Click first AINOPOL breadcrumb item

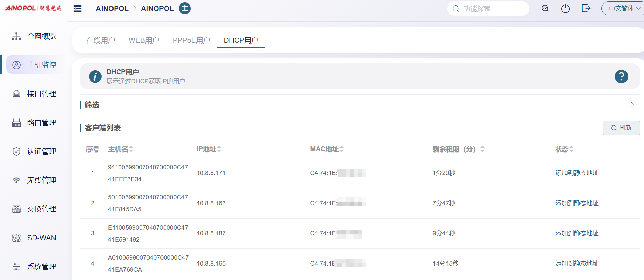112,9
